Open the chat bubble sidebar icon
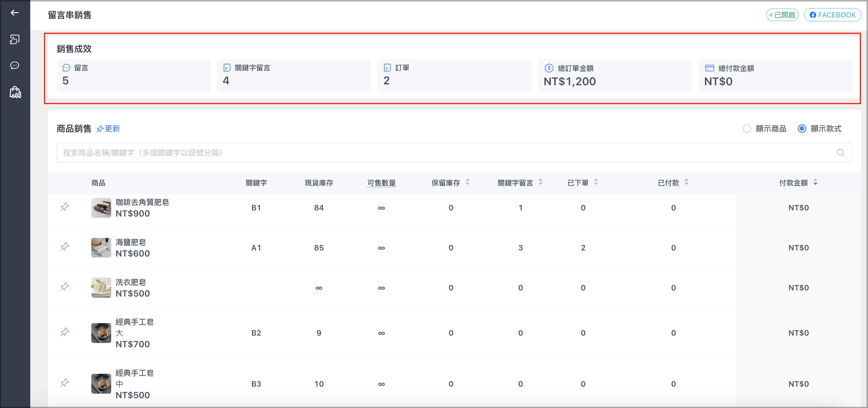 14,65
